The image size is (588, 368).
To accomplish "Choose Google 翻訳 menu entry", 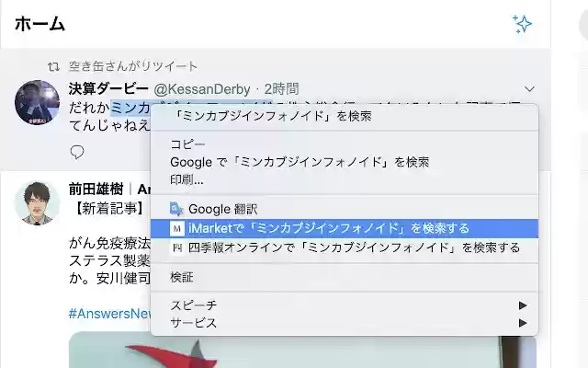I will [345, 209].
